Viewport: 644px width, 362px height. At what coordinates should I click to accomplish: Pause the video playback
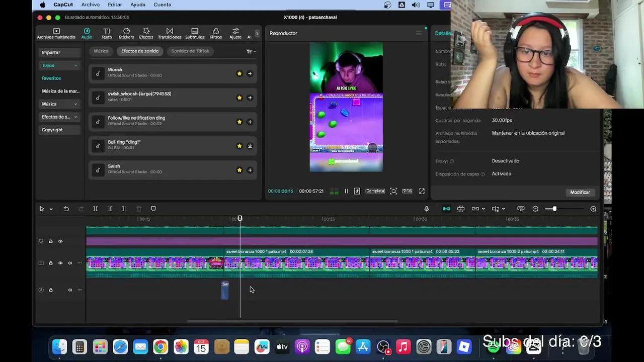tap(346, 191)
